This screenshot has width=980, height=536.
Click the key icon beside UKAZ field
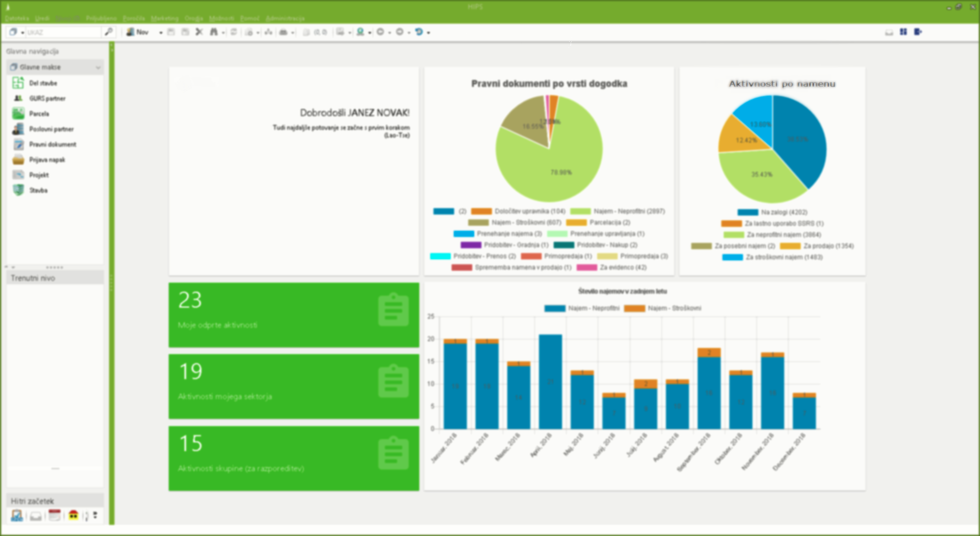tap(108, 32)
